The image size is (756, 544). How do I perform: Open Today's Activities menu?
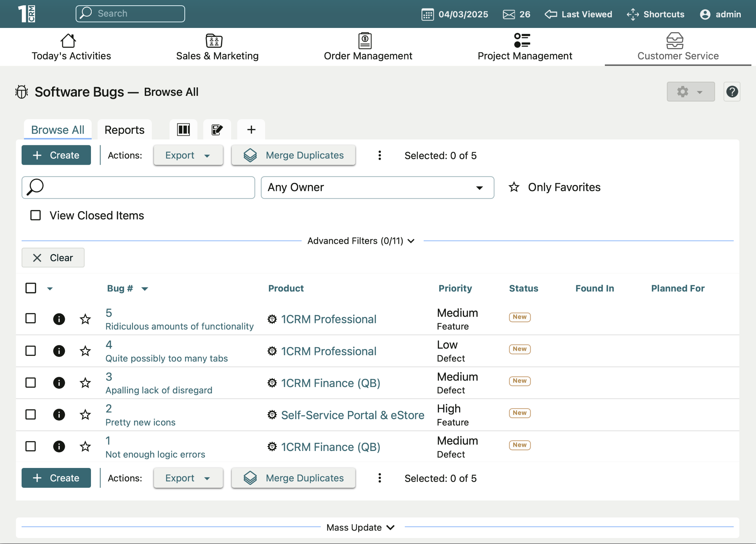71,47
